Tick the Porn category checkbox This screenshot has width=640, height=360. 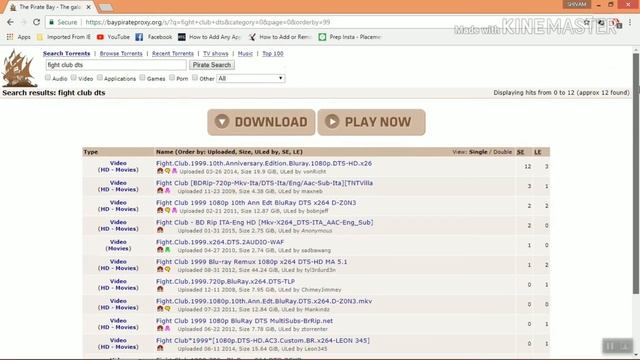(x=172, y=77)
